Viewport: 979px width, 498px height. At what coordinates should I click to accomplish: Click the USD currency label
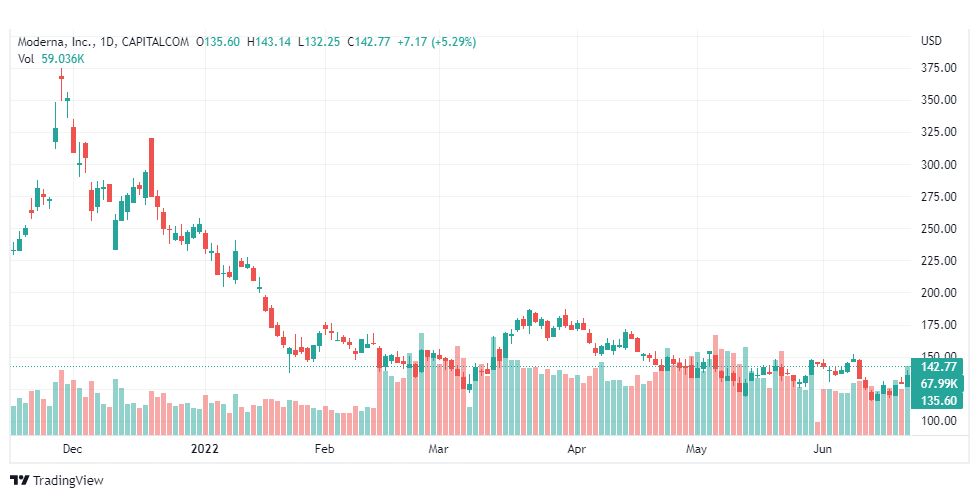(931, 41)
